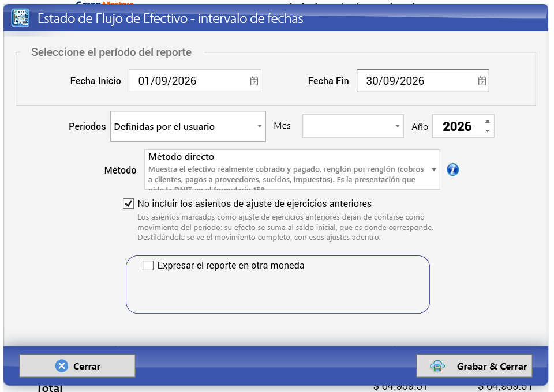Open the Periodos dropdown arrow
The image size is (554, 392).
[259, 126]
